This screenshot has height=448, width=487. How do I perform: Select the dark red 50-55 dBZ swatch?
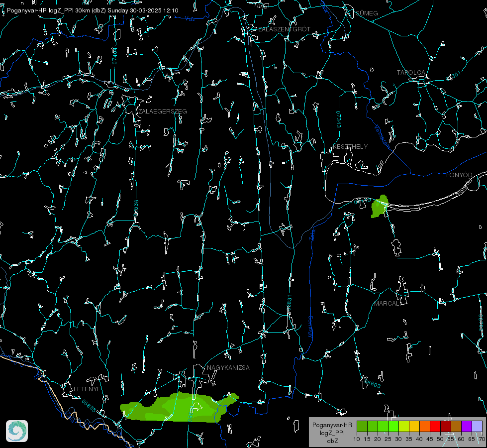point(445,426)
